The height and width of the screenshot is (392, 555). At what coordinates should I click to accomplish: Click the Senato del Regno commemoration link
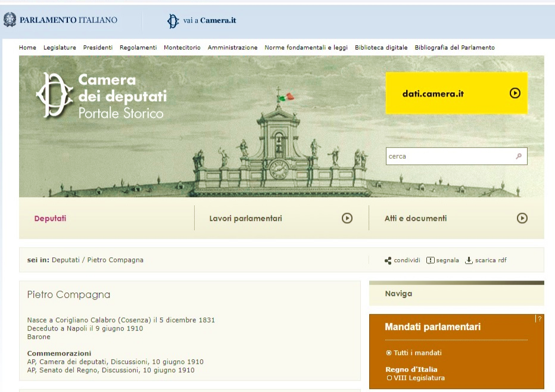(x=111, y=370)
